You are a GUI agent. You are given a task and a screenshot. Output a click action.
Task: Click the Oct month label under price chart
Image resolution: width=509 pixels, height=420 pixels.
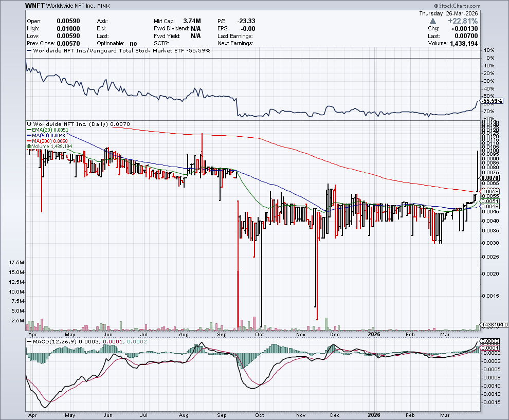(259, 334)
